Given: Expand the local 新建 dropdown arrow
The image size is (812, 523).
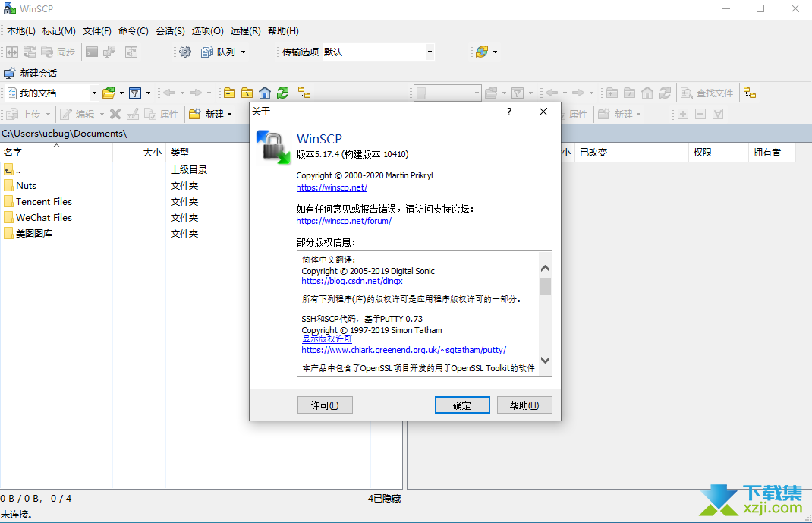Looking at the screenshot, I should [x=230, y=114].
